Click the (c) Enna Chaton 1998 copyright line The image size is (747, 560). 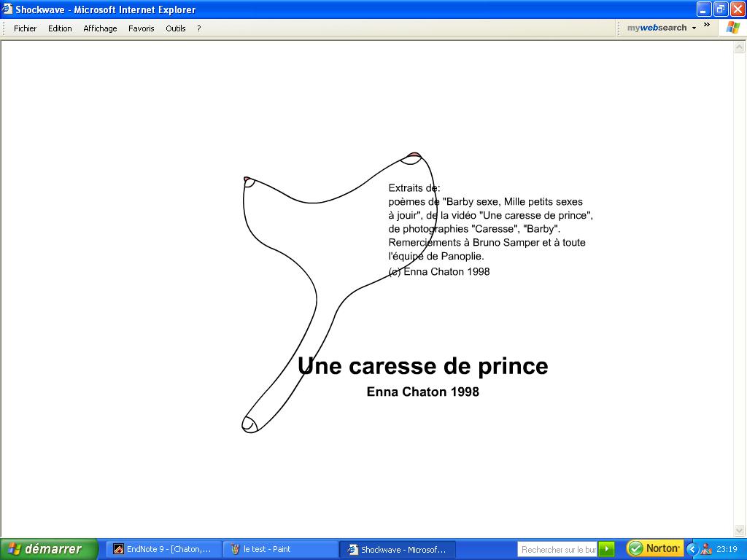[439, 271]
